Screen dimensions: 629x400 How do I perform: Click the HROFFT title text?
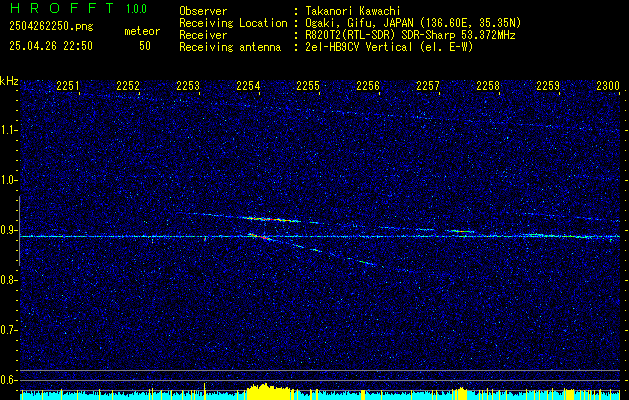pyautogui.click(x=62, y=8)
